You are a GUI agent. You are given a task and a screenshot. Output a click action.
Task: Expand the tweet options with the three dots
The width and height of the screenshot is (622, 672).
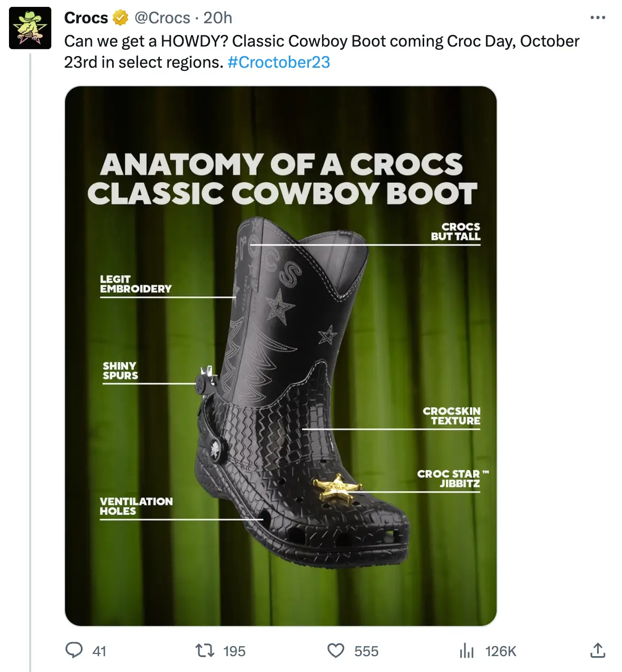(598, 17)
